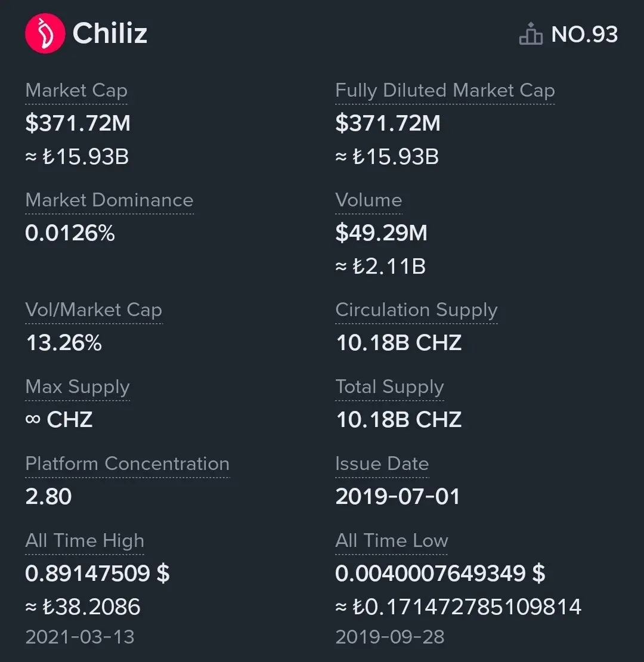Select the 2.80 platform concentration value
Viewport: 644px width, 662px height.
pyautogui.click(x=48, y=497)
